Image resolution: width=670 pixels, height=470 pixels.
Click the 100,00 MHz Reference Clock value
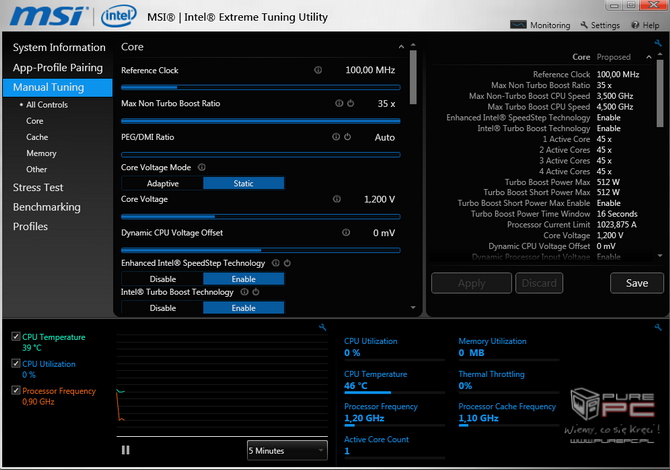coord(370,70)
